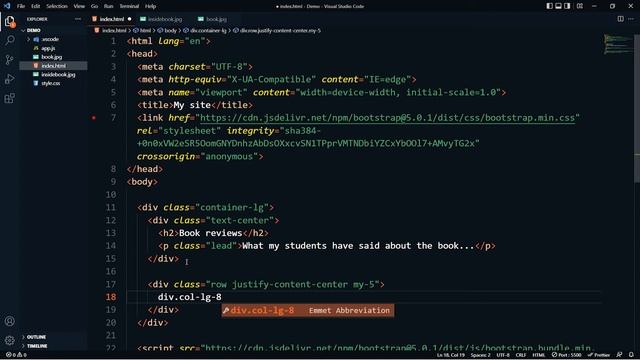Click the unsaved dot on index.html tab
Image resolution: width=640 pixels, height=360 pixels.
(x=129, y=19)
